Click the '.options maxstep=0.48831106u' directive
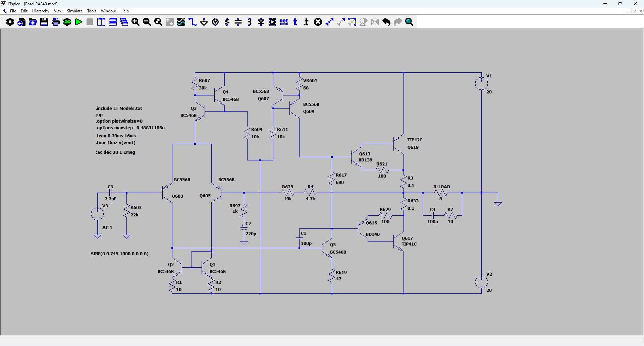Viewport: 644px width, 346px height. [x=130, y=128]
